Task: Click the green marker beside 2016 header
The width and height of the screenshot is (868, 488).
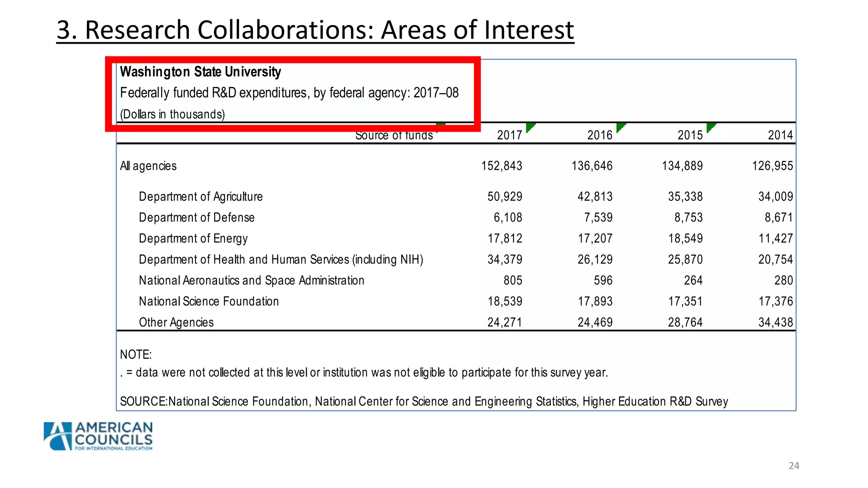Action: click(620, 128)
